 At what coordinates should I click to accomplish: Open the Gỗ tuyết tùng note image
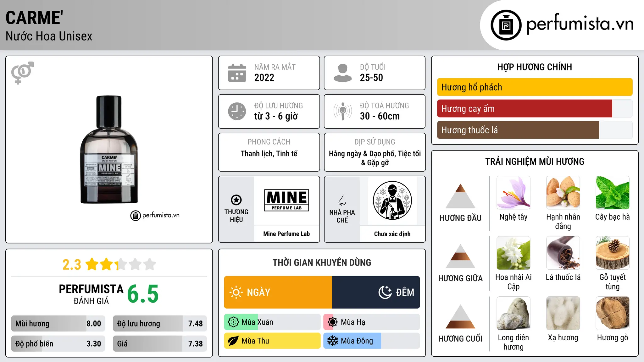coord(613,253)
